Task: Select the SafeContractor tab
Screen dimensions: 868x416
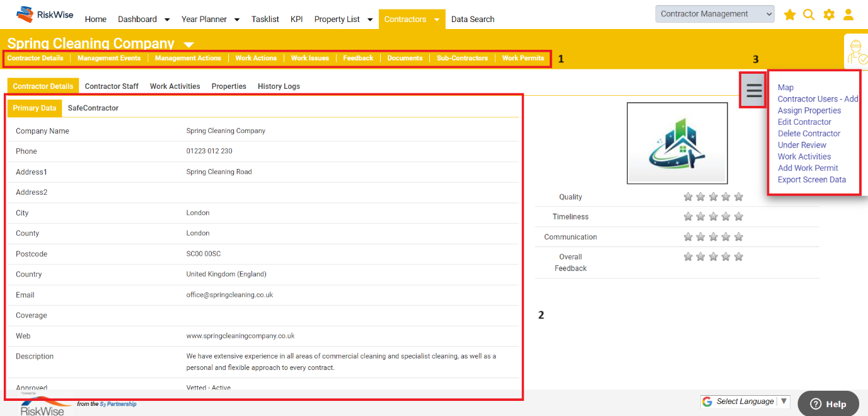Action: tap(93, 108)
